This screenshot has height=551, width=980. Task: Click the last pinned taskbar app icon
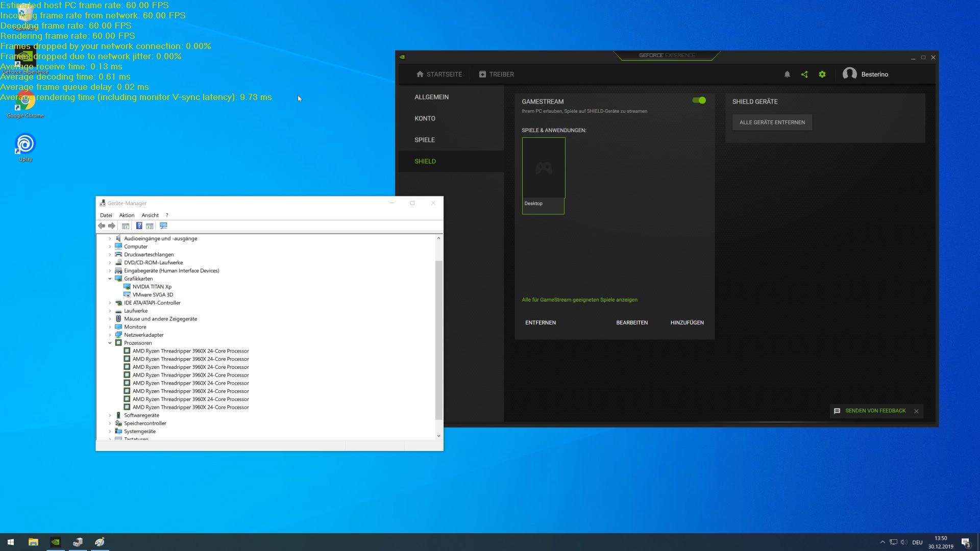click(100, 542)
